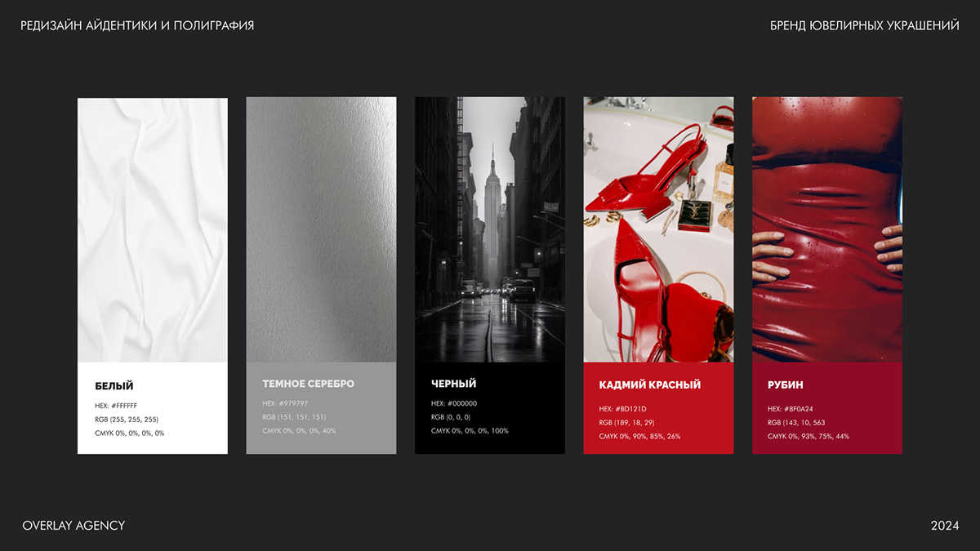Select the HEX #8F0A24 code
Screen dimensions: 980x551
pos(791,409)
